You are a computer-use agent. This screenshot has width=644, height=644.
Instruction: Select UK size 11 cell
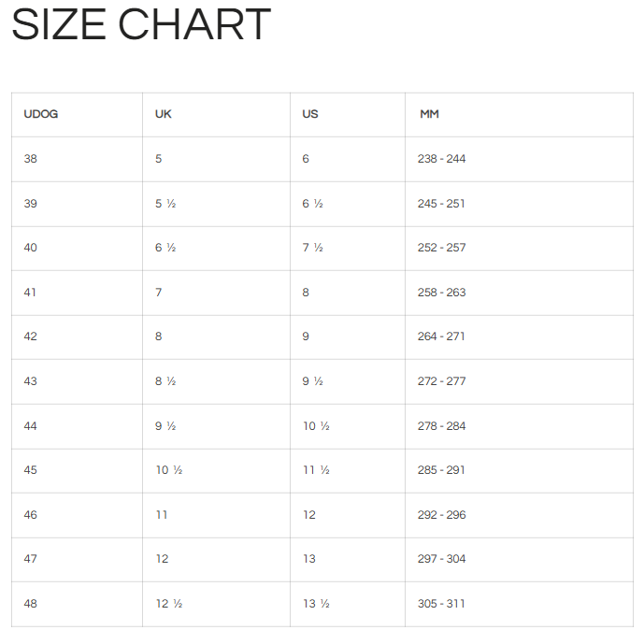tap(162, 515)
